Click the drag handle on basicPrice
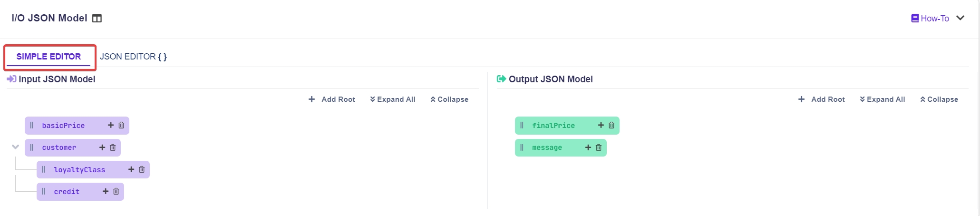Image resolution: width=980 pixels, height=216 pixels. tap(32, 125)
